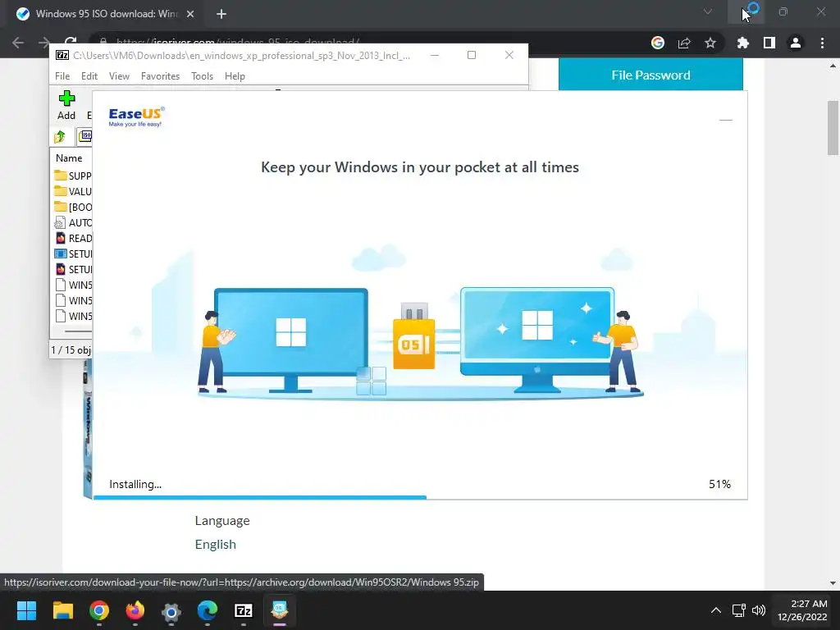The width and height of the screenshot is (840, 630).
Task: Open the Chrome three-dot menu
Action: point(822,43)
